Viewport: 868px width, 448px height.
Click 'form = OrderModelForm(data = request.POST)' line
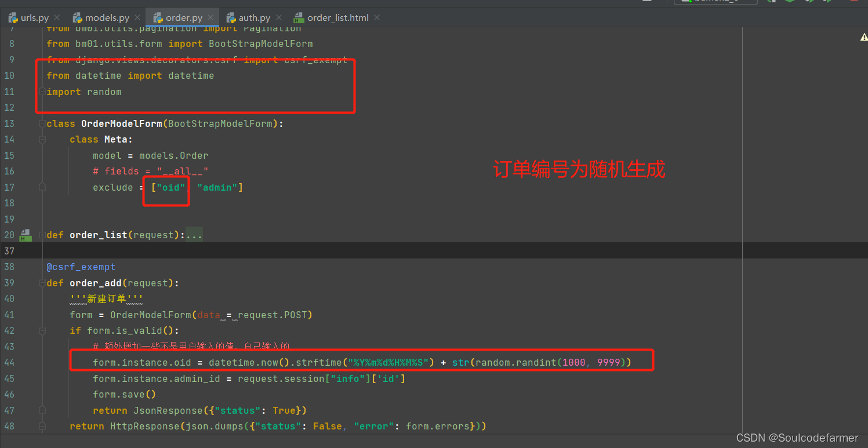(191, 315)
